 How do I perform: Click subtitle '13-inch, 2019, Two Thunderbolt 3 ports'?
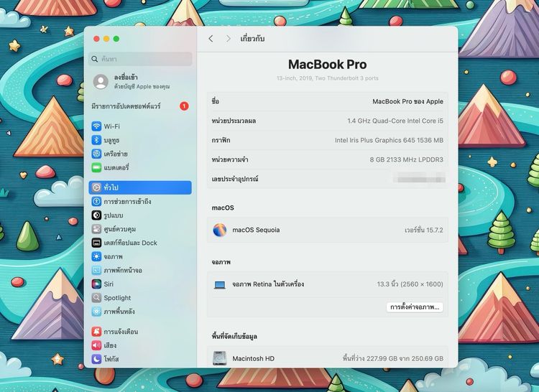(327, 78)
